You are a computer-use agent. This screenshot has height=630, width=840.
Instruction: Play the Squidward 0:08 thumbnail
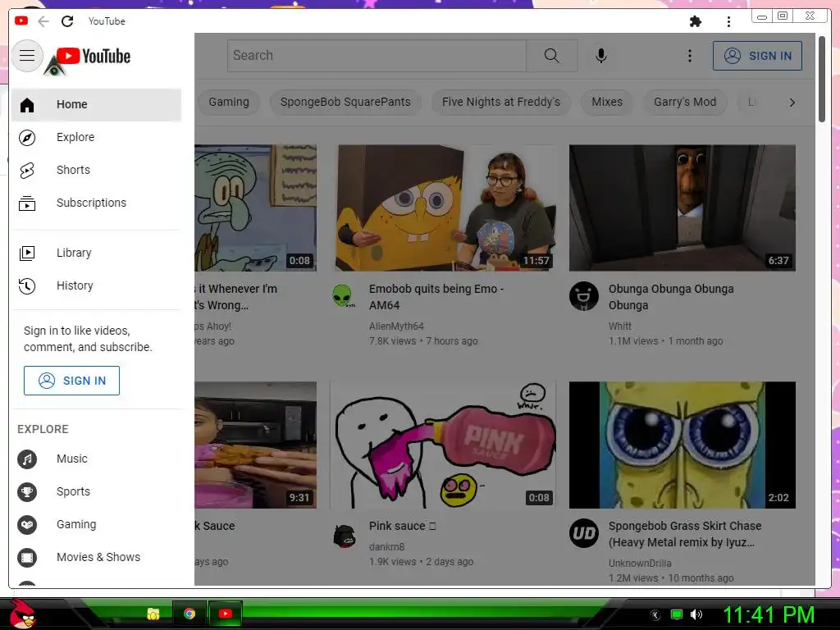point(256,208)
